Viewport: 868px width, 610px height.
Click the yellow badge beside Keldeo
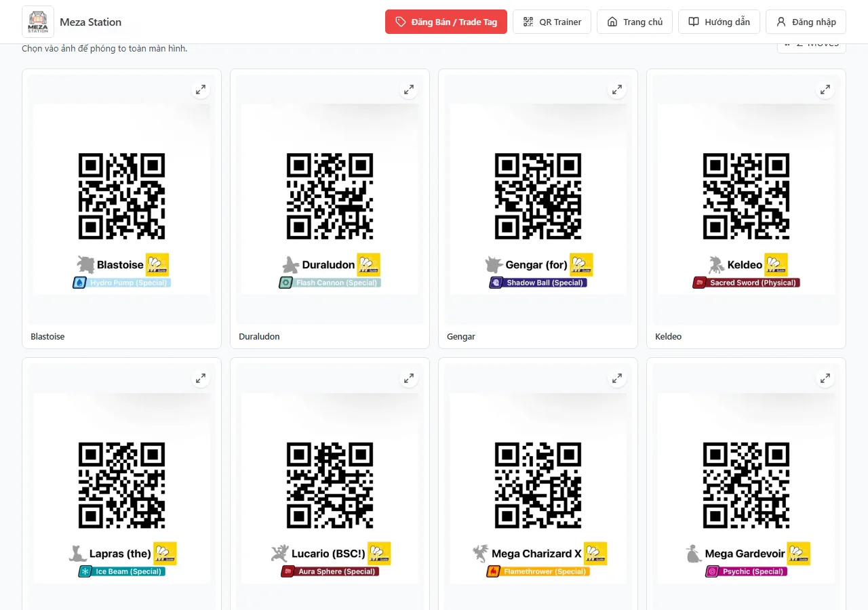[x=776, y=264]
